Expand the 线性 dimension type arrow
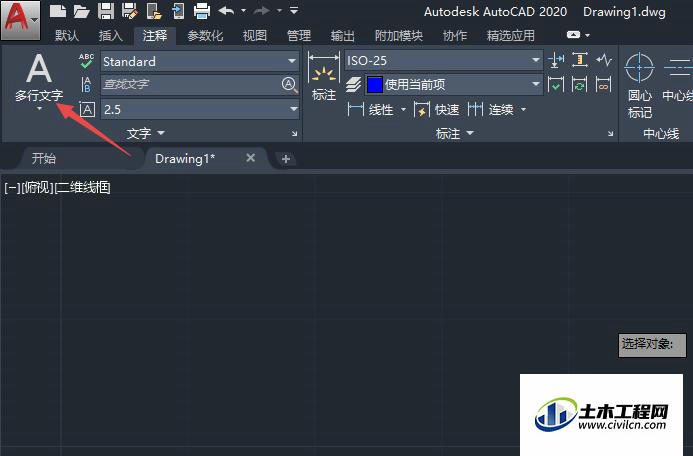693x456 pixels. tap(404, 110)
